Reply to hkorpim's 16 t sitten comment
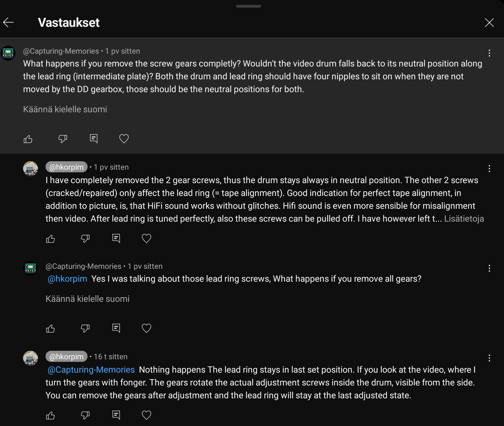Screen dimensions: 504x426 tap(116, 415)
